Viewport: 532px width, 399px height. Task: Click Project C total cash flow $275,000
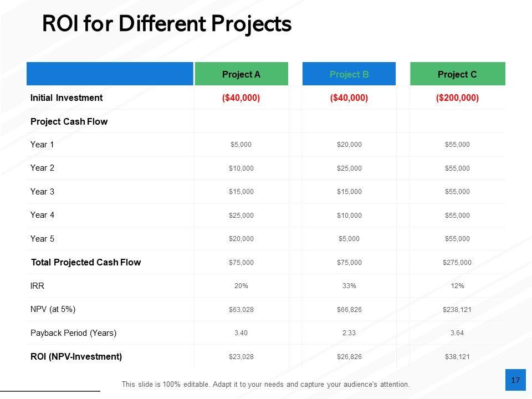[x=457, y=263]
